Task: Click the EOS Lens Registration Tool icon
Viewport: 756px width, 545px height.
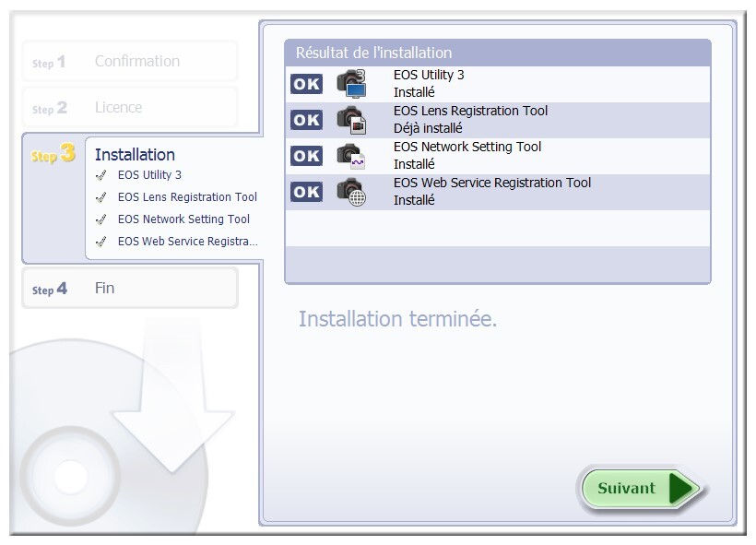Action: (351, 120)
